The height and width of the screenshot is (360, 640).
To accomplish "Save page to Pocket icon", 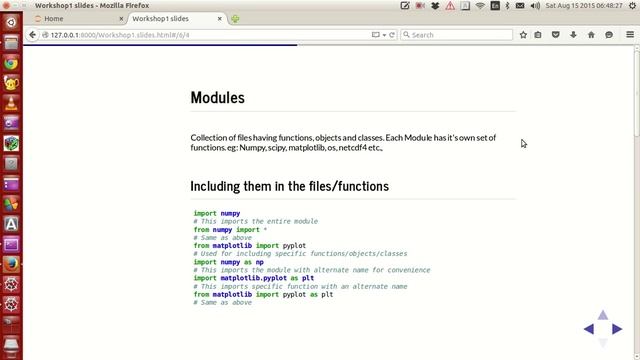I will coord(556,35).
